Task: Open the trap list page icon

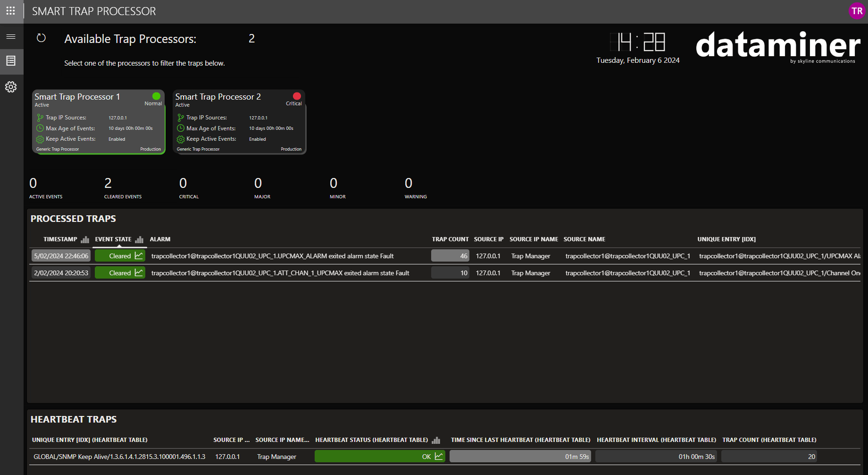Action: 11,60
